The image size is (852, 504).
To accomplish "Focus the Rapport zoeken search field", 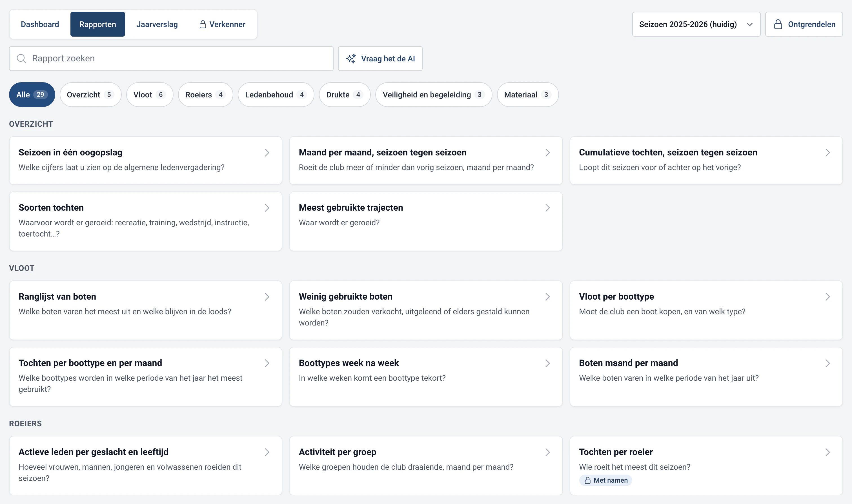I will coord(171,58).
